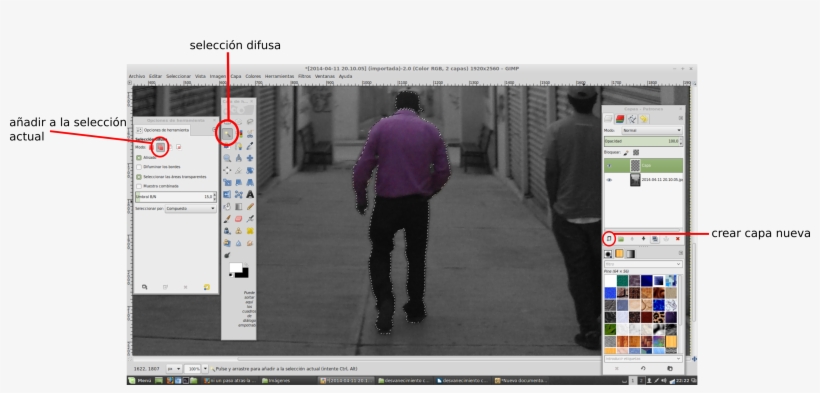Select the Rotate tool
This screenshot has width=820, height=393.
[250, 170]
